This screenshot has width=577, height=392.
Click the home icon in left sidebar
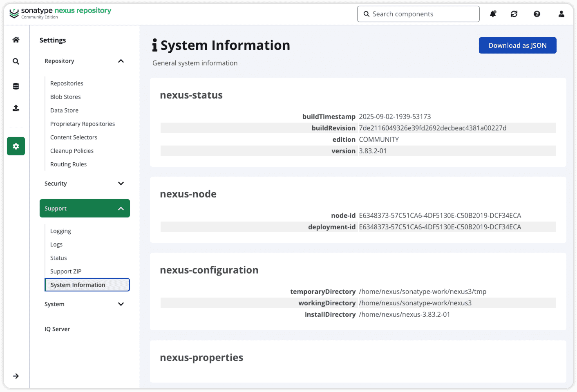(16, 40)
